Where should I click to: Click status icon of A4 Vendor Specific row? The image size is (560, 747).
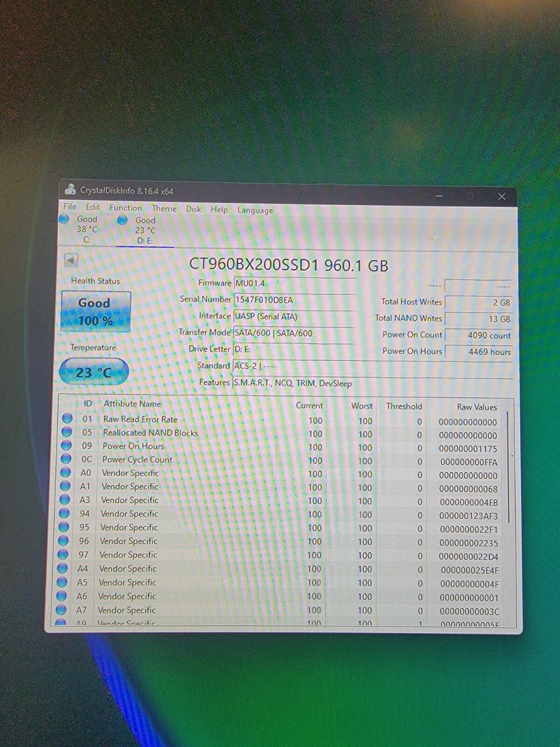pyautogui.click(x=63, y=568)
